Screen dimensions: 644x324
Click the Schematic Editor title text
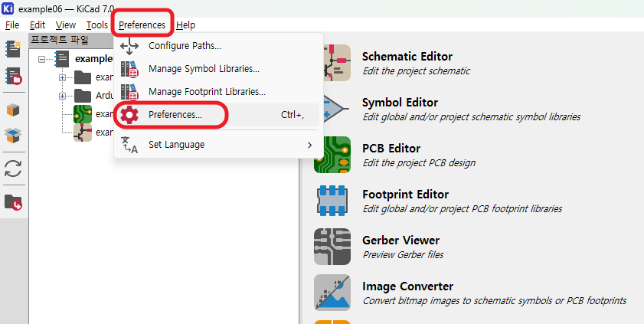[407, 57]
